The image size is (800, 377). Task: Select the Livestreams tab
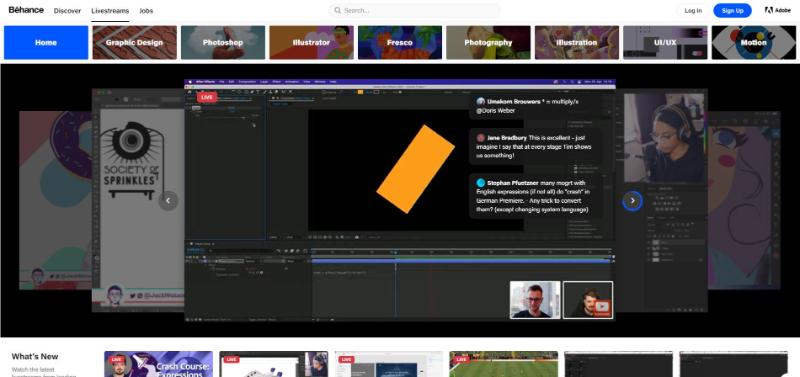(110, 11)
